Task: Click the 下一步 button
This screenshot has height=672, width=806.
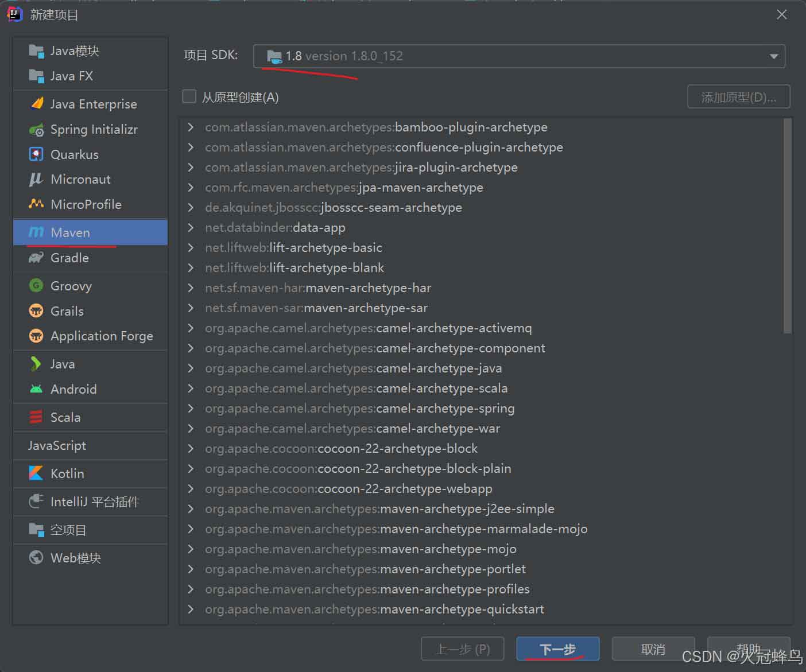Action: [558, 649]
